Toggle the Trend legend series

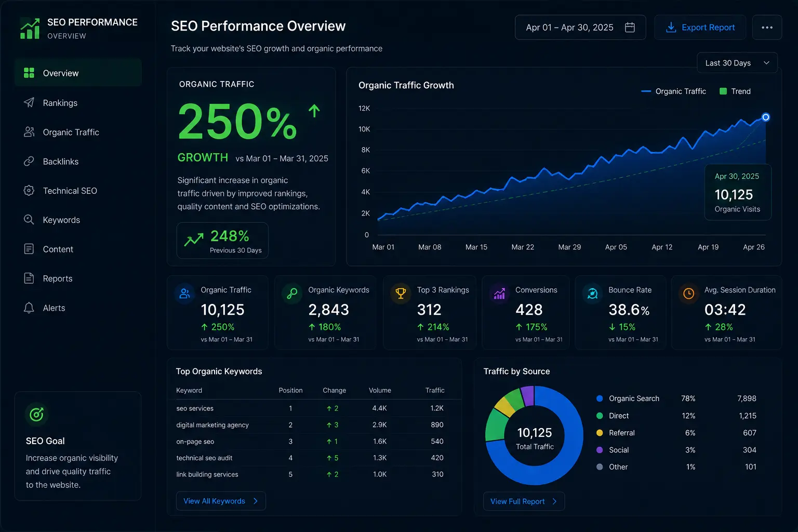(735, 91)
